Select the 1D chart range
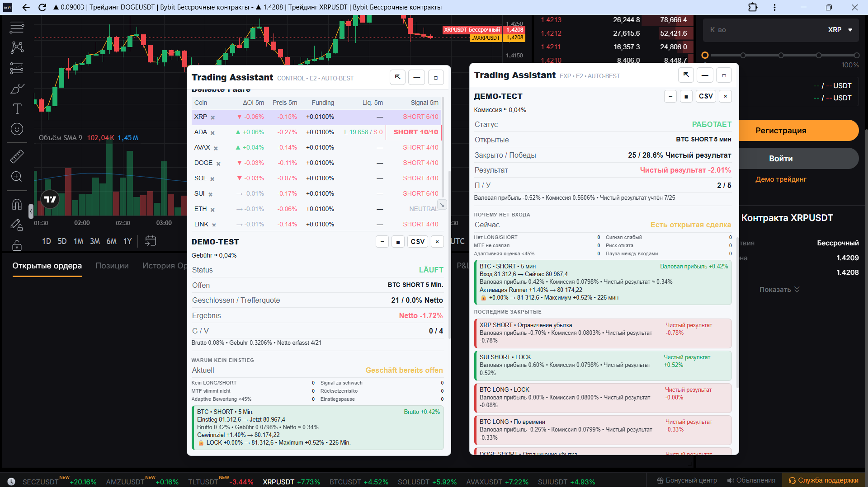The height and width of the screenshot is (488, 868). [47, 241]
